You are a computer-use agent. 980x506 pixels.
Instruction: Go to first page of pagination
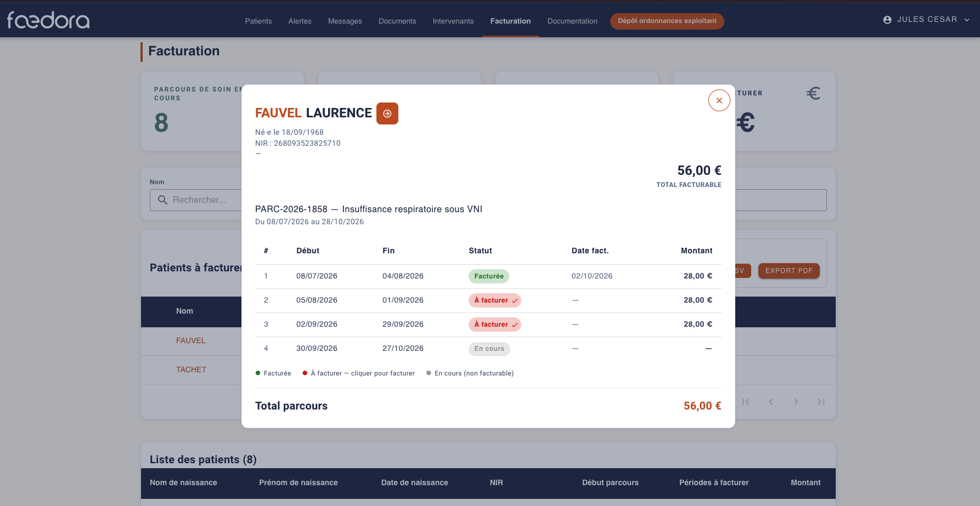click(746, 402)
